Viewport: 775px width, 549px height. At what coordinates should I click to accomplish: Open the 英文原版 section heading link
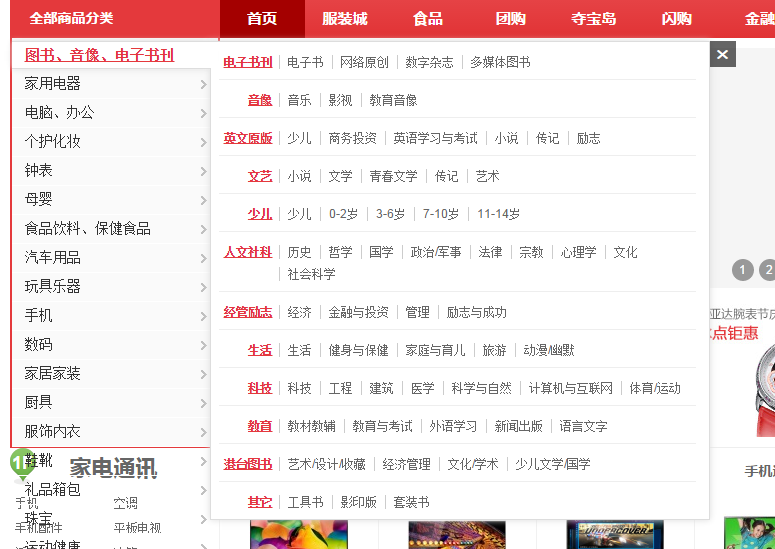248,138
